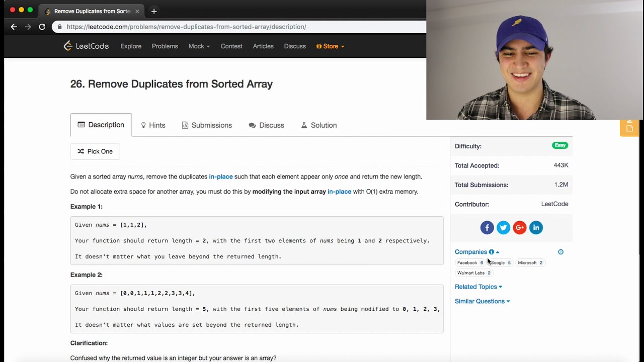Image resolution: width=644 pixels, height=362 pixels.
Task: Expand Related Topics section
Action: [478, 287]
